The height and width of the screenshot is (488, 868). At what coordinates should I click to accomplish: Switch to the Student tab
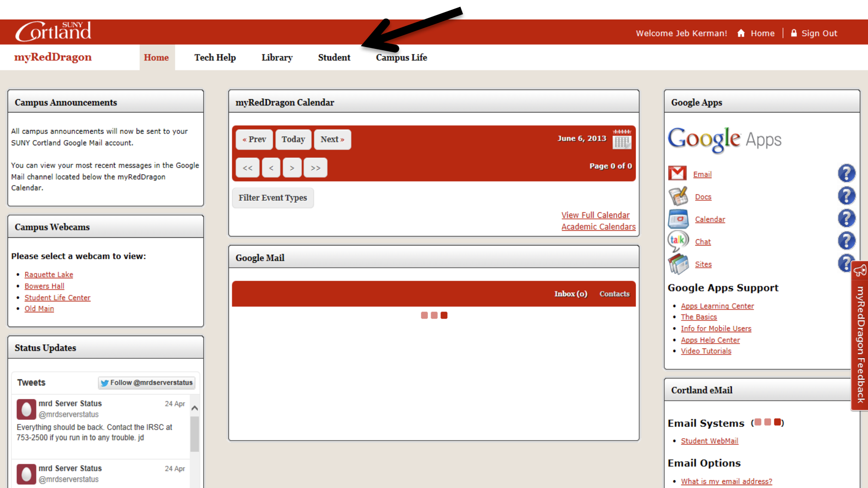point(334,57)
